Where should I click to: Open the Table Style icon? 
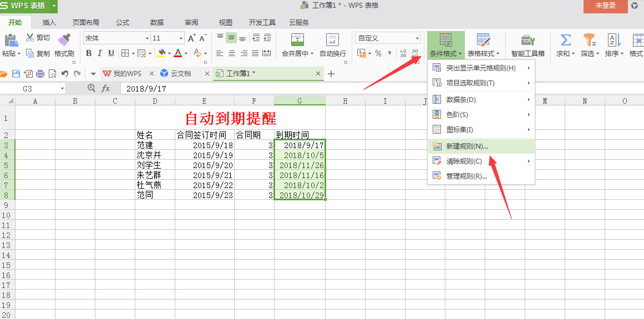pyautogui.click(x=483, y=40)
